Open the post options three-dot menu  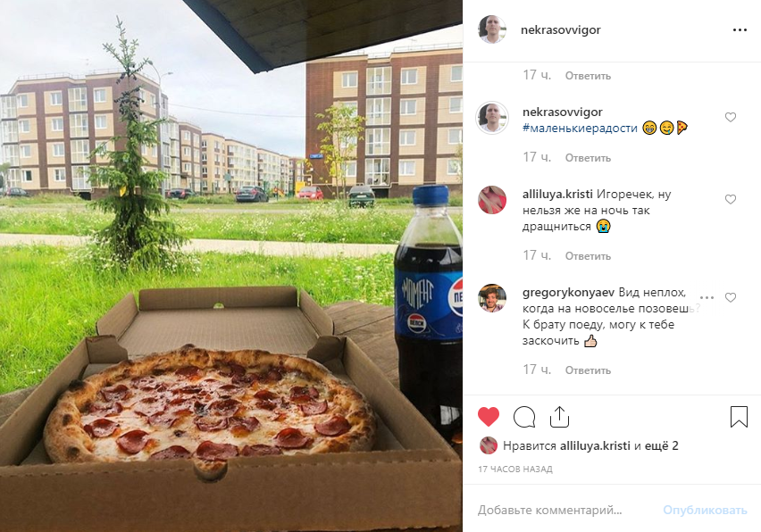pyautogui.click(x=740, y=30)
